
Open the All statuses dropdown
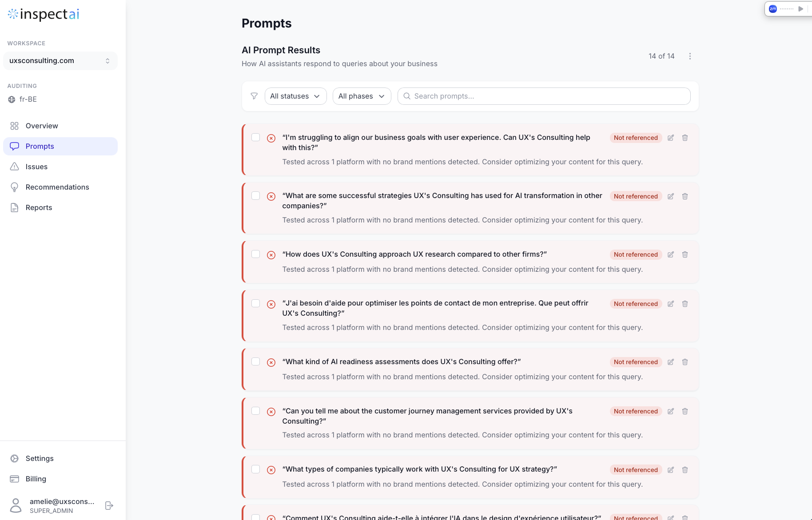click(295, 96)
